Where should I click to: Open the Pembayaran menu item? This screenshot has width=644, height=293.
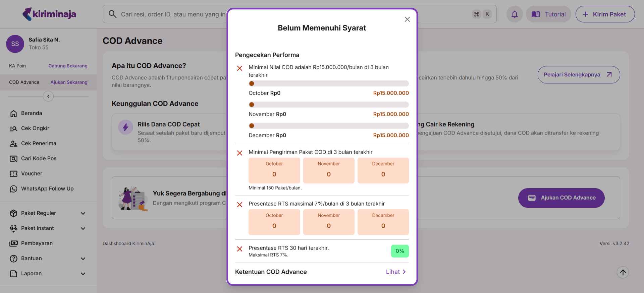(x=37, y=243)
